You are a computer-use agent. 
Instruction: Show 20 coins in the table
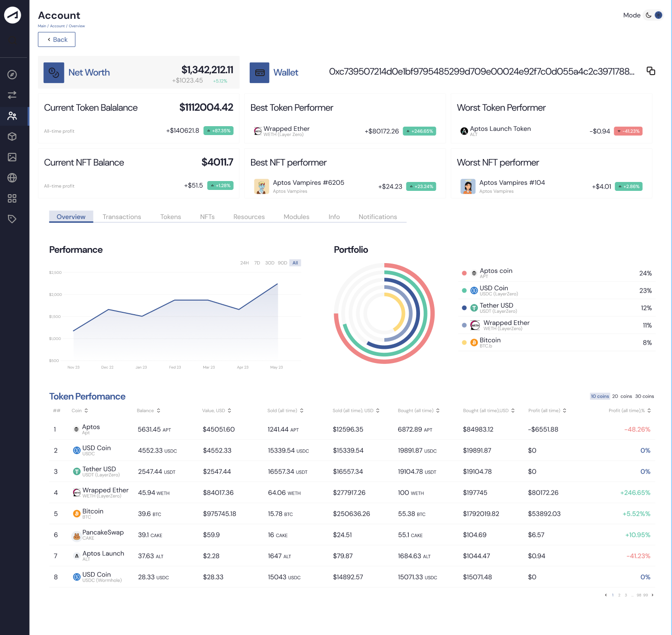tap(622, 396)
